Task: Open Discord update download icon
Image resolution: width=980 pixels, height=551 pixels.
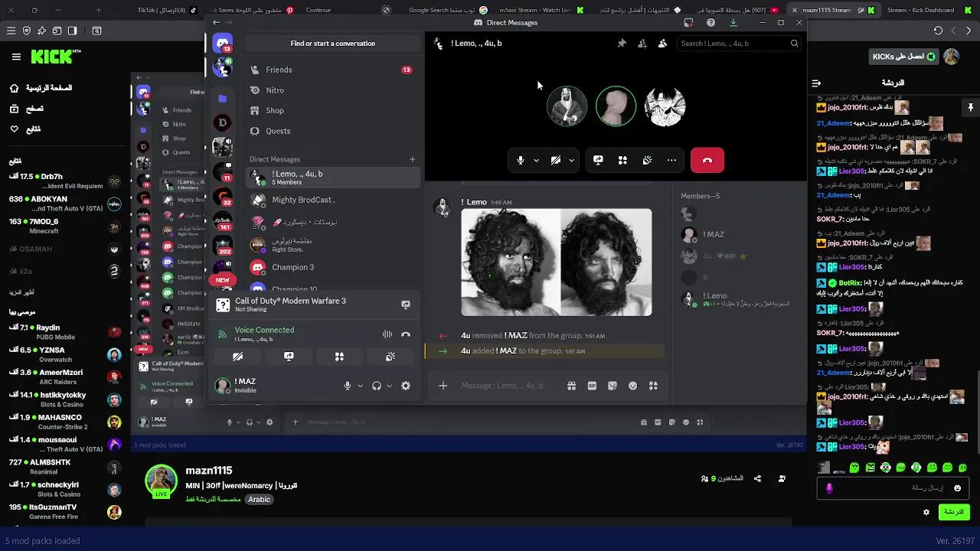Action: (x=733, y=23)
